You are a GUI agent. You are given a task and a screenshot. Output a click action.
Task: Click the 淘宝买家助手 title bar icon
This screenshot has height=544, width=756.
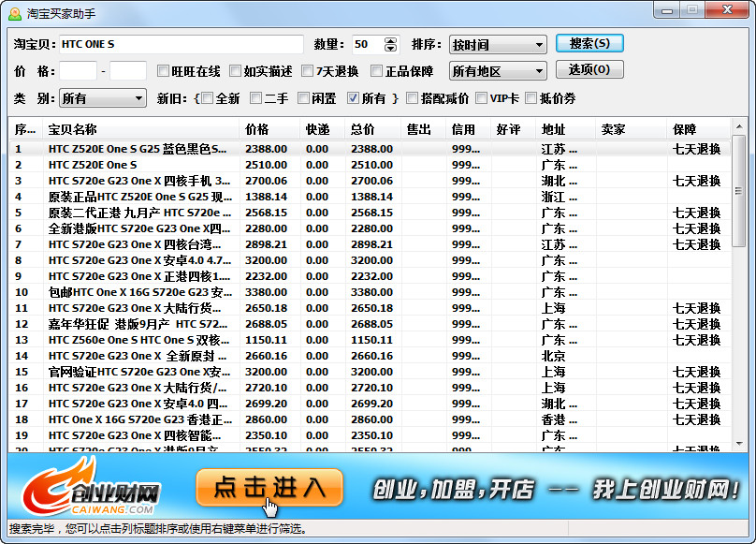click(x=15, y=13)
